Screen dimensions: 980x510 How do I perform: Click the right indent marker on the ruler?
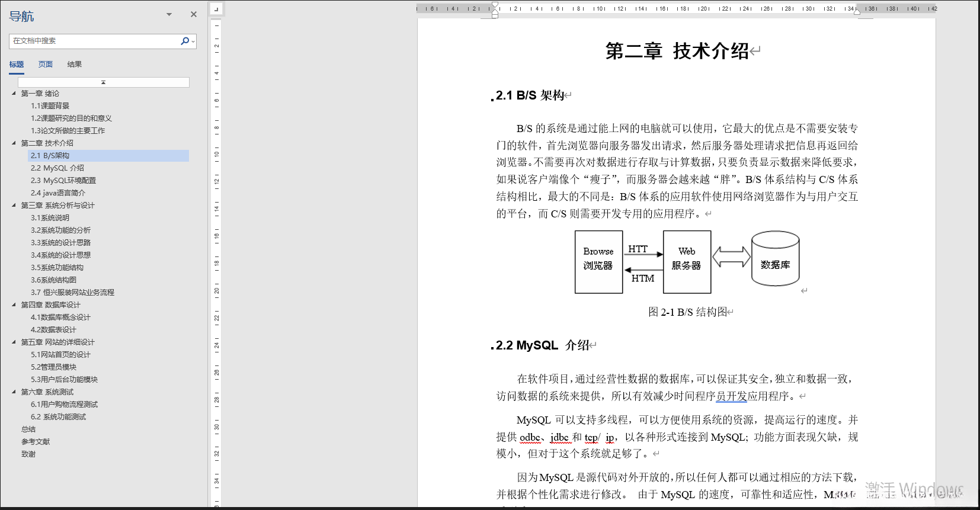pos(857,12)
